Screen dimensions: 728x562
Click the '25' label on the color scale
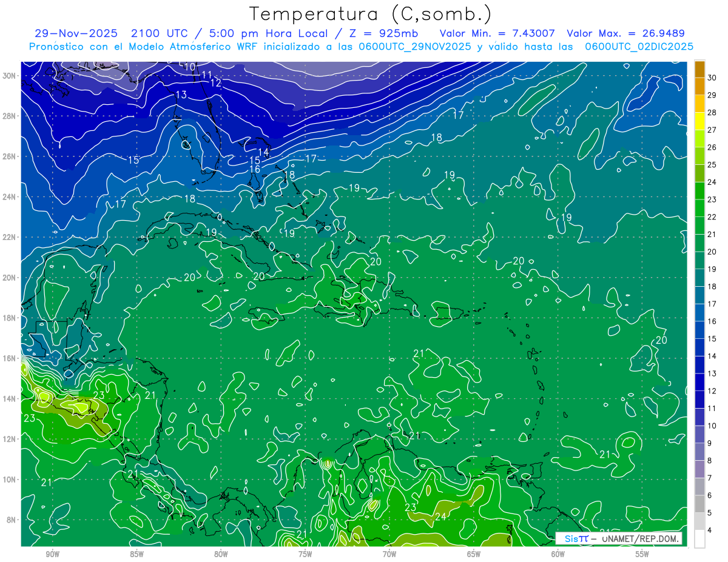coord(712,165)
